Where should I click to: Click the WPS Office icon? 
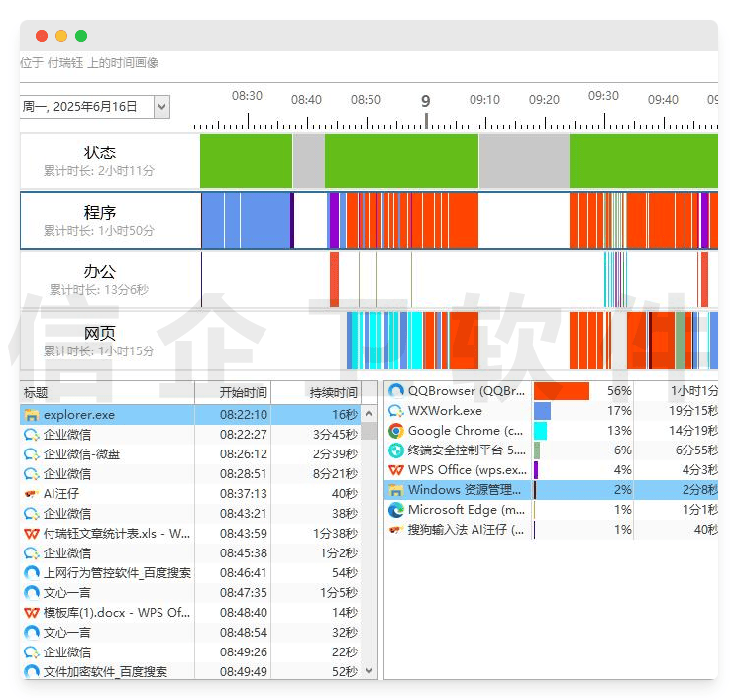pos(396,470)
